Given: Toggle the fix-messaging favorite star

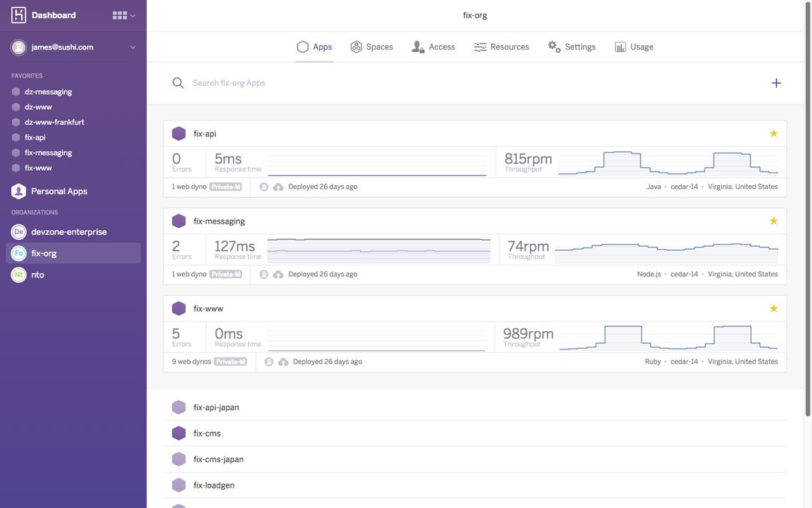Looking at the screenshot, I should click(x=774, y=221).
